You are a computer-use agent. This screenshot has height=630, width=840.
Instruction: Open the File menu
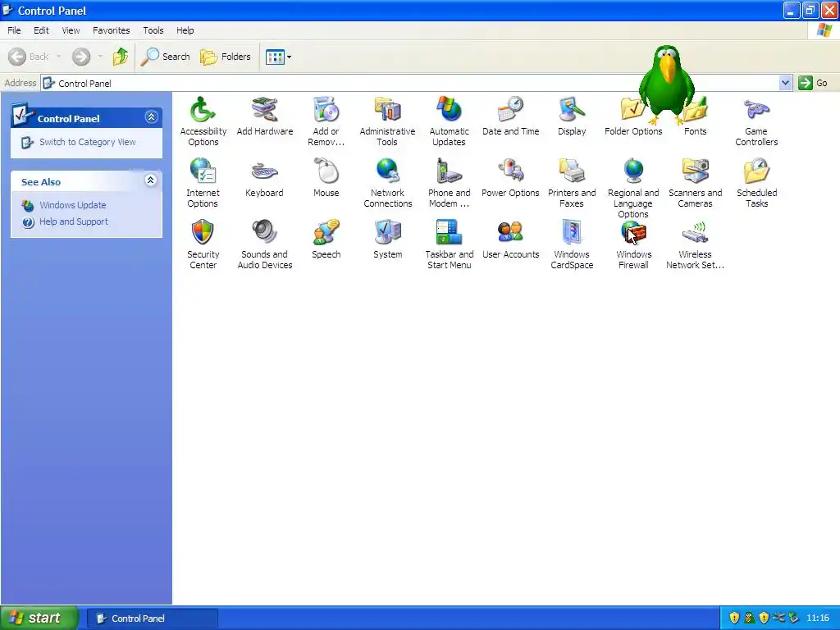click(14, 30)
